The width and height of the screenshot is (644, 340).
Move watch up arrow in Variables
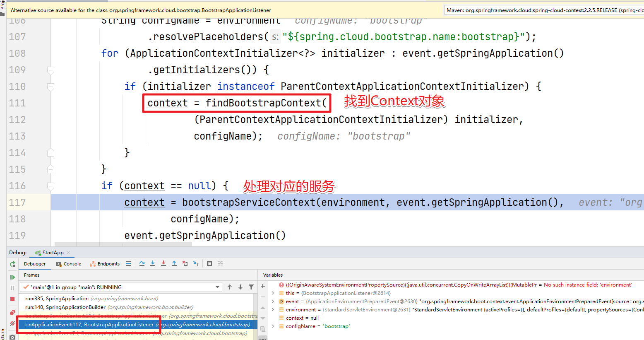263,308
